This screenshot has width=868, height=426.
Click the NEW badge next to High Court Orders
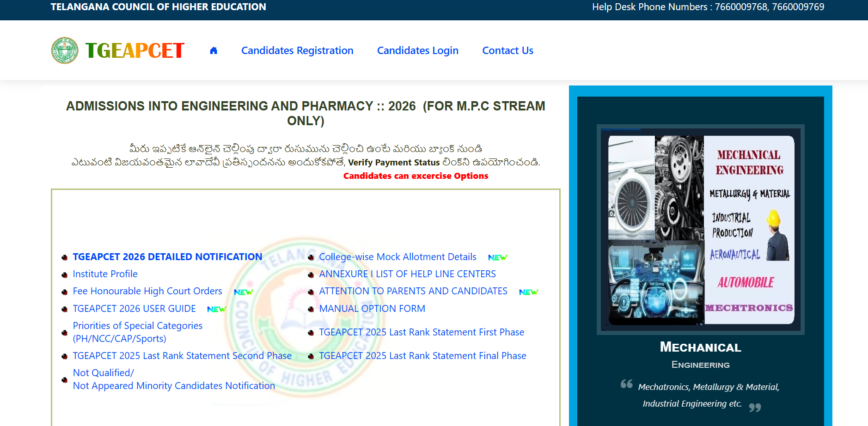tap(244, 292)
